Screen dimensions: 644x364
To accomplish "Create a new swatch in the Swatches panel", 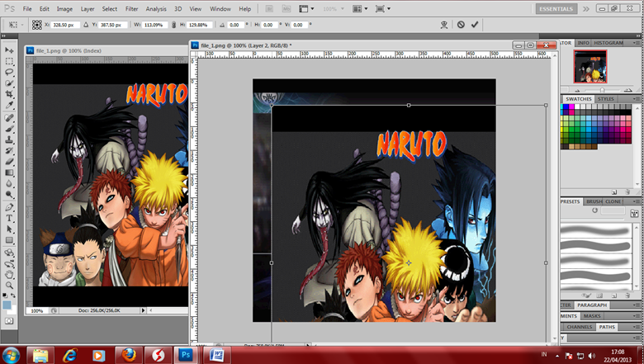I will (x=614, y=191).
